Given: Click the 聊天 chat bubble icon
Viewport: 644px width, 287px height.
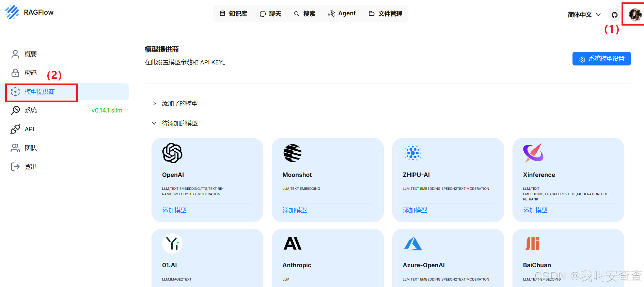Looking at the screenshot, I should 263,14.
